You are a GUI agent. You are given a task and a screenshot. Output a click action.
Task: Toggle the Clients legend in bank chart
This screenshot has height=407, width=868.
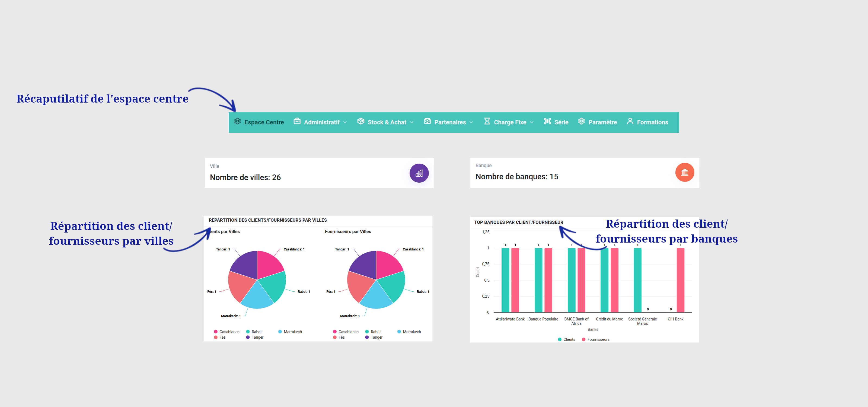coord(567,340)
